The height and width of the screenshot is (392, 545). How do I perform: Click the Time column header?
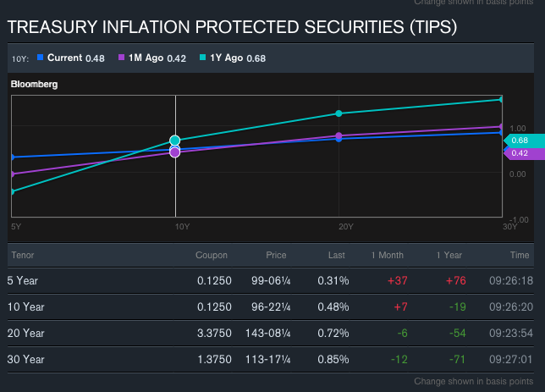point(520,256)
